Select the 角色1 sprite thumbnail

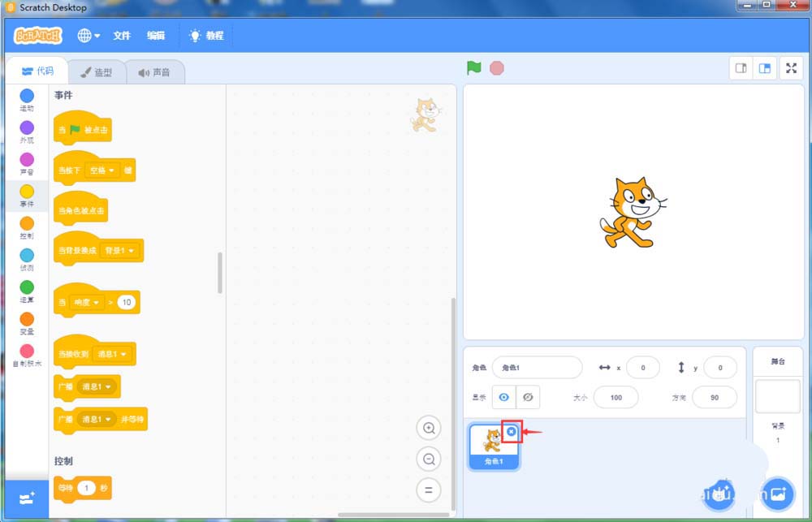[x=494, y=447]
